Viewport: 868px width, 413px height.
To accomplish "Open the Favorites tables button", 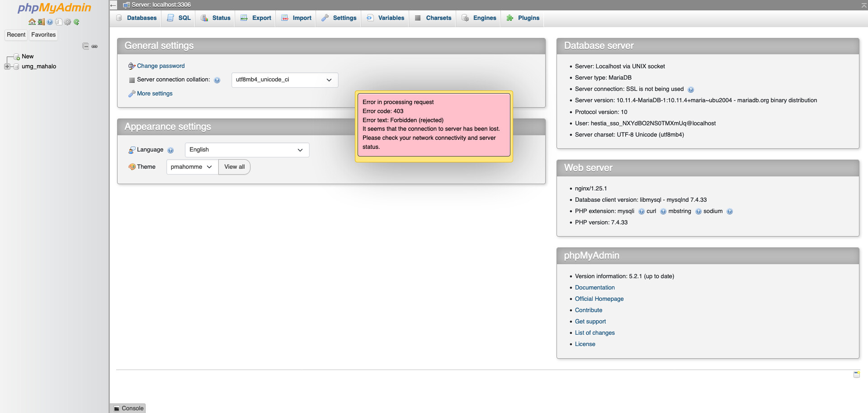I will tap(43, 35).
